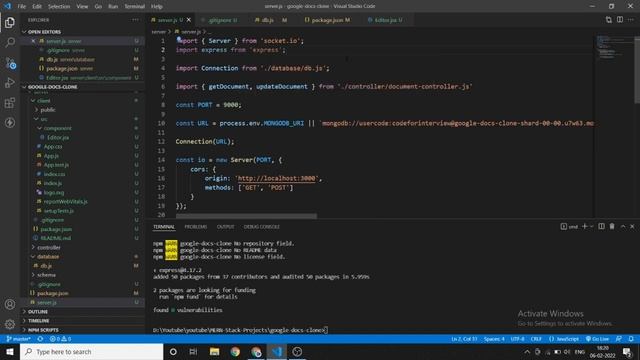Open Chrome from the Windows taskbar
Image resolution: width=640 pixels, height=360 pixels.
[235, 351]
